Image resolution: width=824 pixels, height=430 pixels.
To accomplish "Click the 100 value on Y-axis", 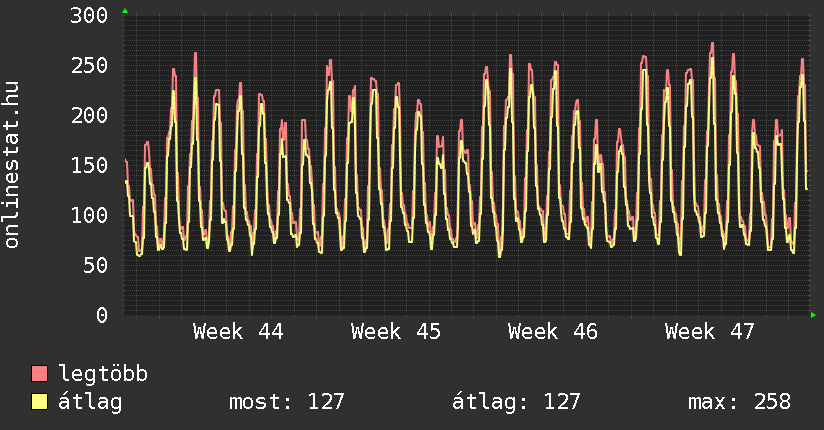I will (x=89, y=216).
